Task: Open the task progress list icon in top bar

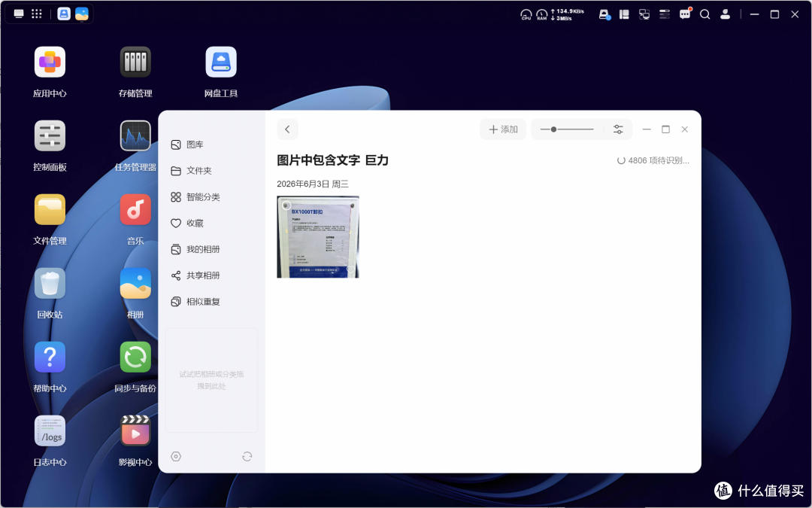Action: (665, 14)
